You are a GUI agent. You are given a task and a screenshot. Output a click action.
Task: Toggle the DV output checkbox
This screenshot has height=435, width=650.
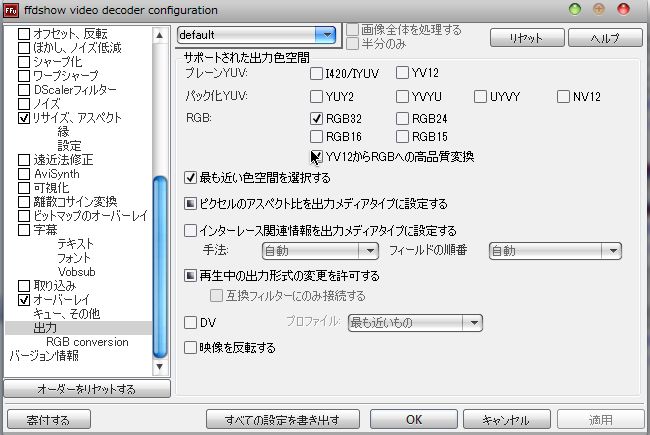point(190,323)
